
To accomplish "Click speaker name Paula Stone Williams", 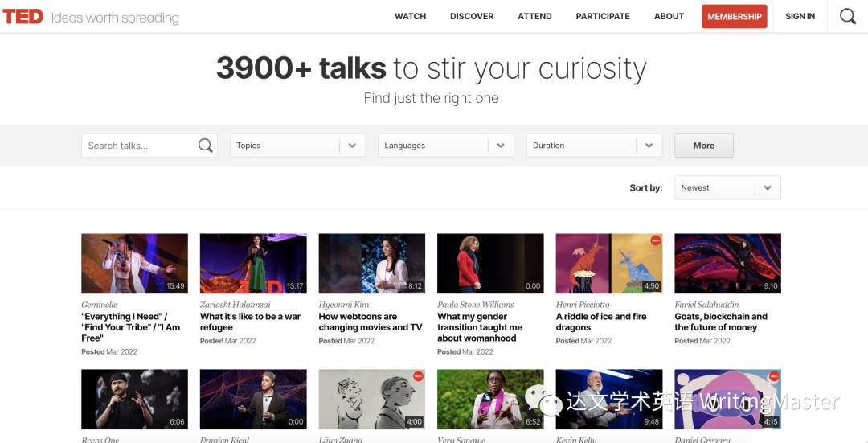I will pyautogui.click(x=476, y=305).
